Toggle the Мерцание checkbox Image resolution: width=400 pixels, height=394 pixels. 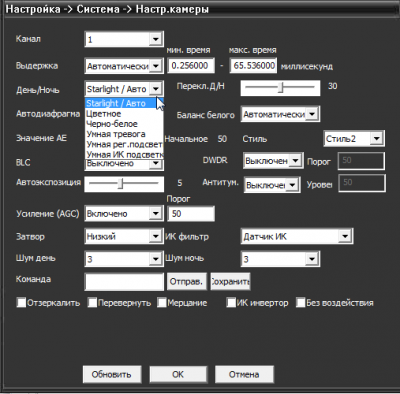(x=162, y=303)
